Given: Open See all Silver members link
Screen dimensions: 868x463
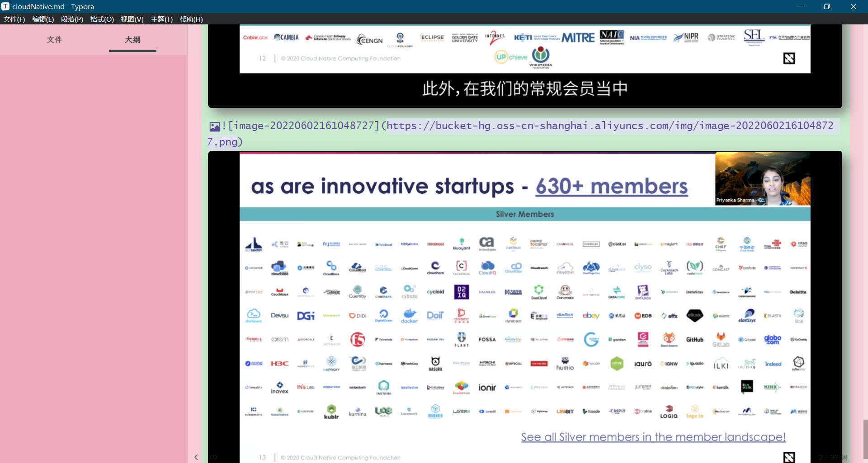Looking at the screenshot, I should pos(653,437).
